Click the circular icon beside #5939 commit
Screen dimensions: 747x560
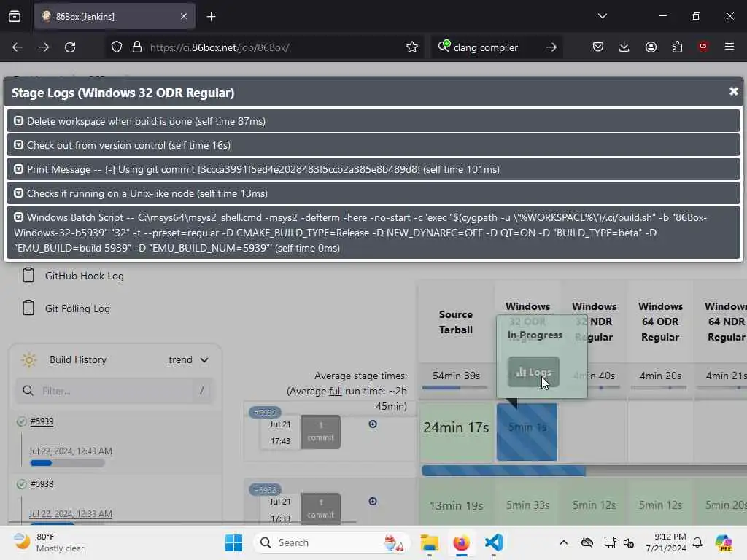373,424
